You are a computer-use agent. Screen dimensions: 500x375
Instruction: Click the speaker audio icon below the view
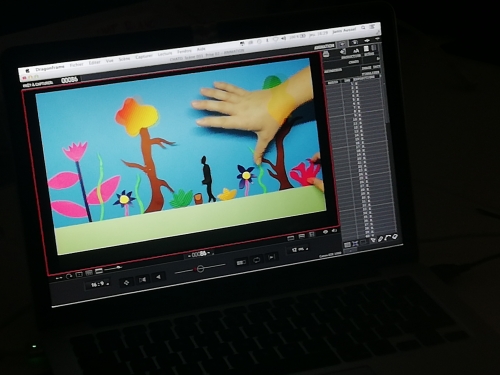pos(334,230)
